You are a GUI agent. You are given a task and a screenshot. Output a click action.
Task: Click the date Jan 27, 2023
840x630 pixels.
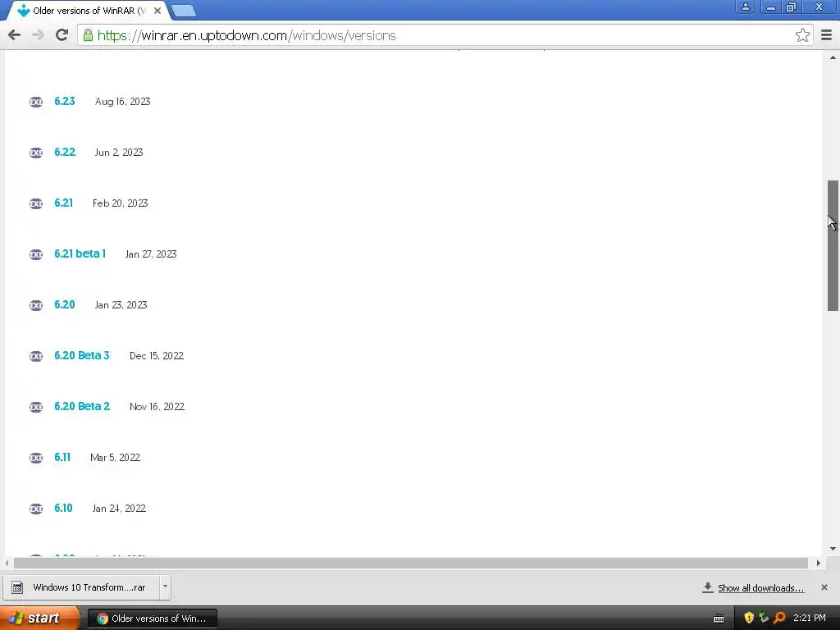coord(151,254)
